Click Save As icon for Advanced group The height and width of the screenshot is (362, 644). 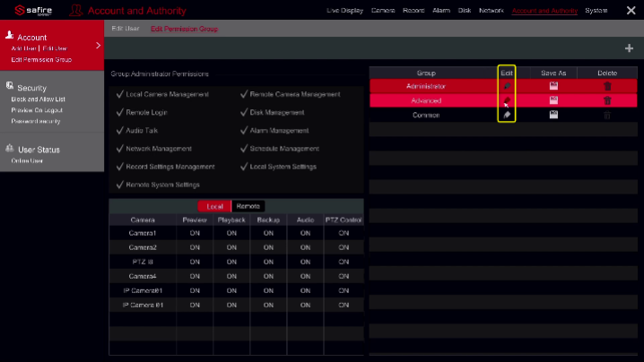coord(554,100)
